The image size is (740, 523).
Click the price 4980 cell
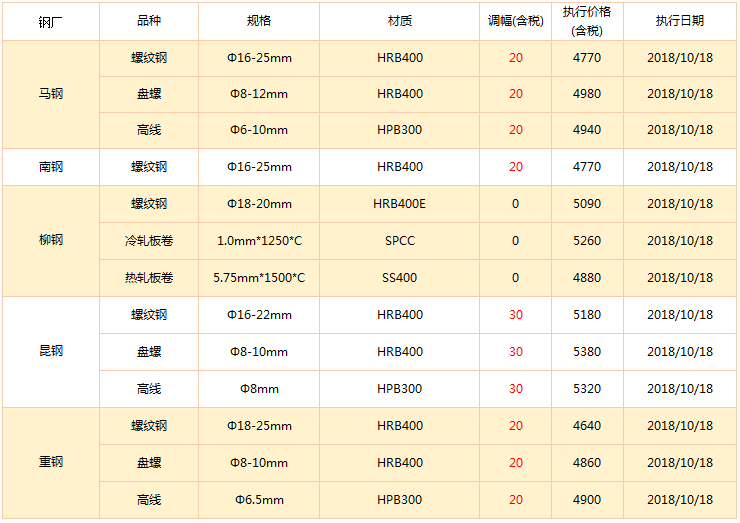pyautogui.click(x=587, y=94)
